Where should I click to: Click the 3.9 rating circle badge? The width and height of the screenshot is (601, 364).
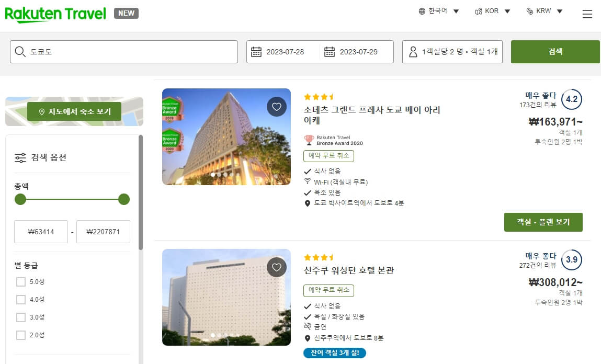point(572,260)
